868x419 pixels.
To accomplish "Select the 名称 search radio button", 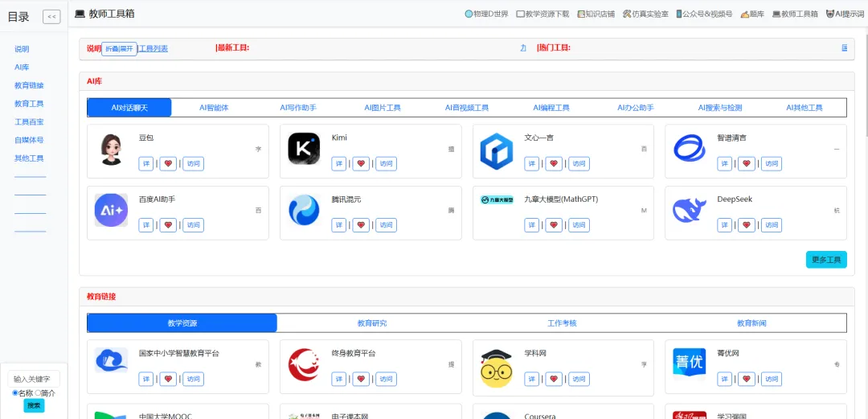I will pyautogui.click(x=15, y=393).
